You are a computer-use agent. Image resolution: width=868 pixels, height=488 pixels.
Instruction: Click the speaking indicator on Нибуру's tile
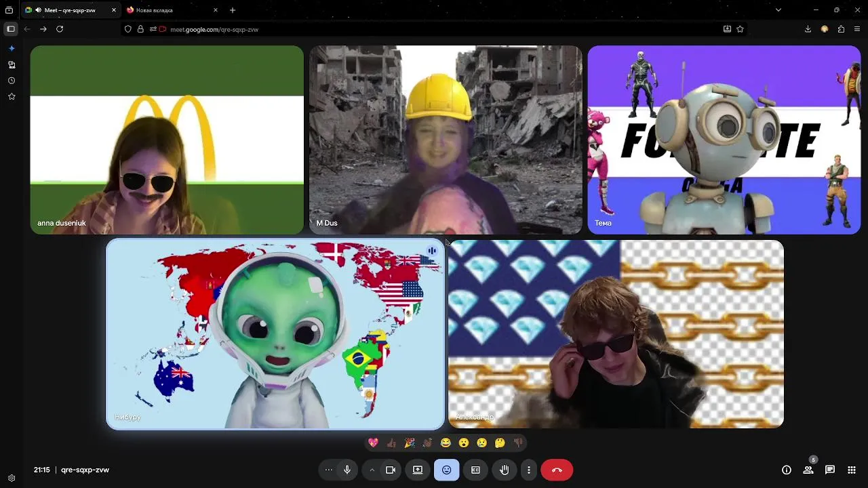coord(432,251)
